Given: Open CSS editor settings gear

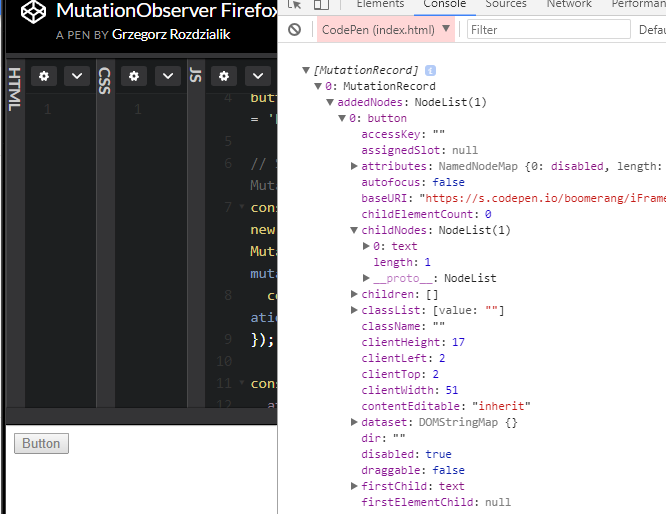Looking at the screenshot, I should click(x=134, y=76).
